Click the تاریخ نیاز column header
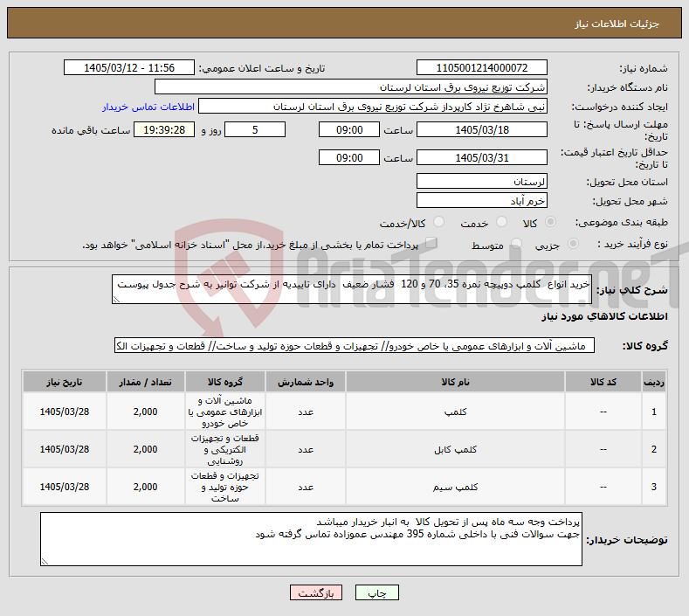The height and width of the screenshot is (616, 689). tap(65, 382)
